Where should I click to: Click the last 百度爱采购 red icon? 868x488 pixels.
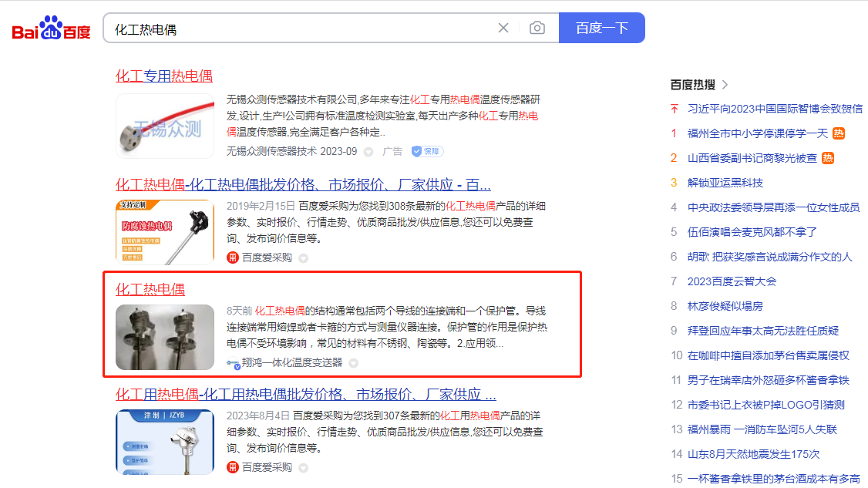tap(233, 467)
